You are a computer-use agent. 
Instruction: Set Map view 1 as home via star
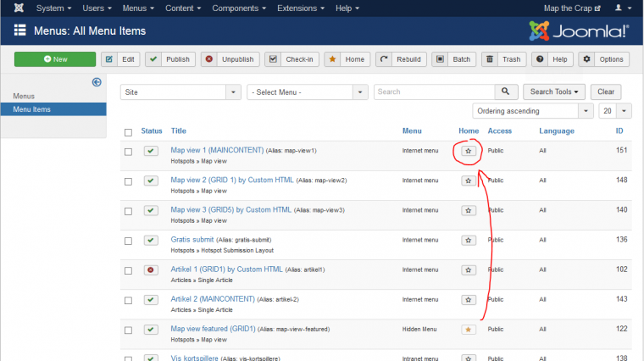coord(468,151)
